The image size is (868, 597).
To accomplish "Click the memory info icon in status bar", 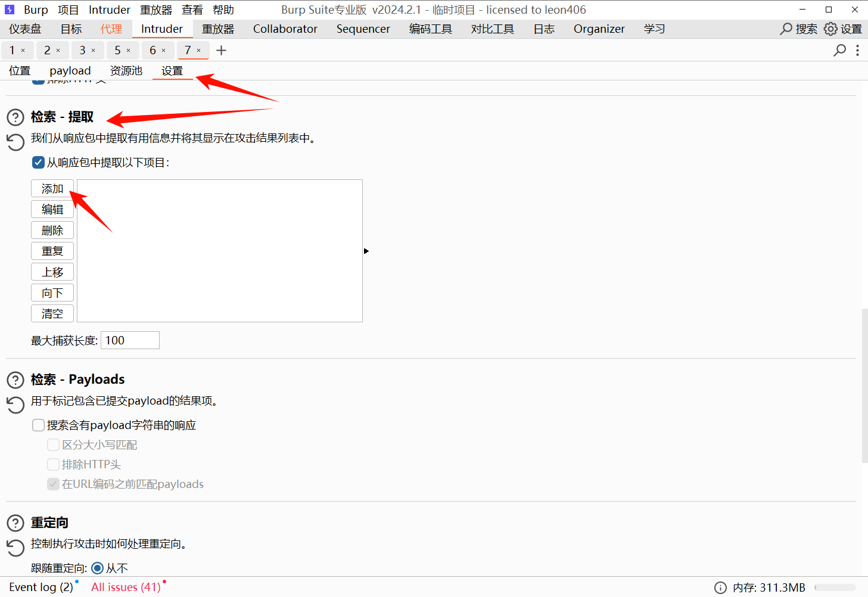I will 720,587.
